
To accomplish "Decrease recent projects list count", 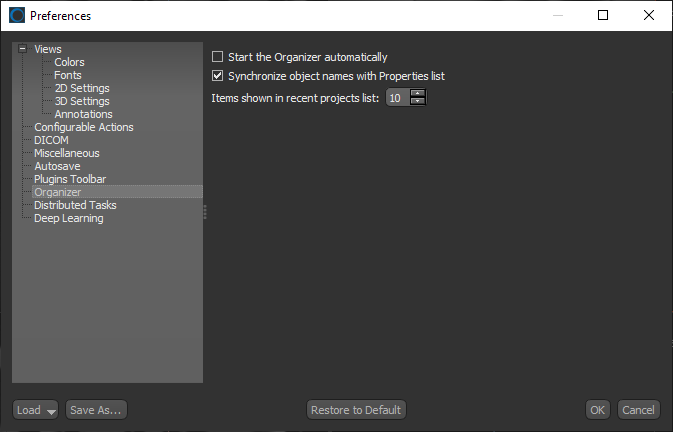I will pos(418,102).
